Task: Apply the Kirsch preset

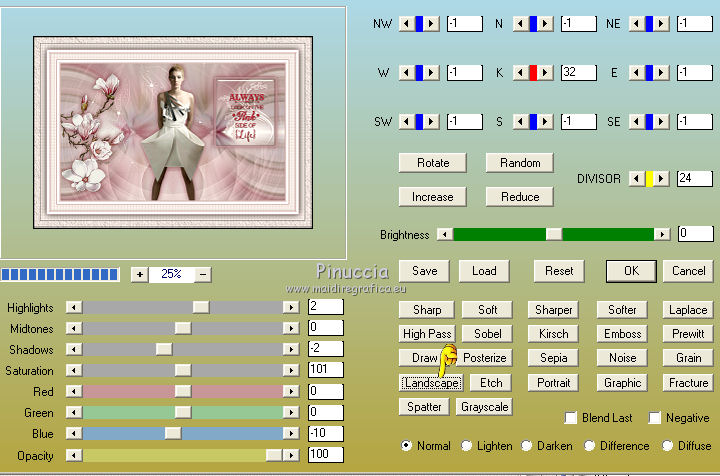Action: coord(553,334)
